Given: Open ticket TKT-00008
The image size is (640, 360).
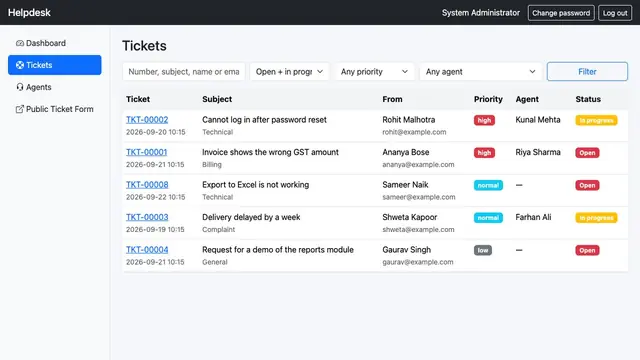Looking at the screenshot, I should pyautogui.click(x=147, y=184).
